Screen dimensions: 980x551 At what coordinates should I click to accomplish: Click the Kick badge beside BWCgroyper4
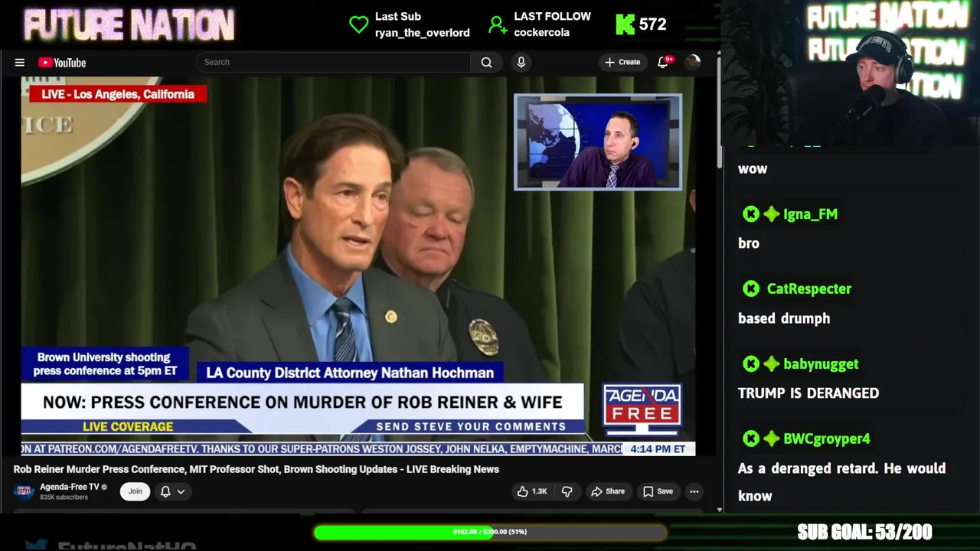(x=751, y=439)
